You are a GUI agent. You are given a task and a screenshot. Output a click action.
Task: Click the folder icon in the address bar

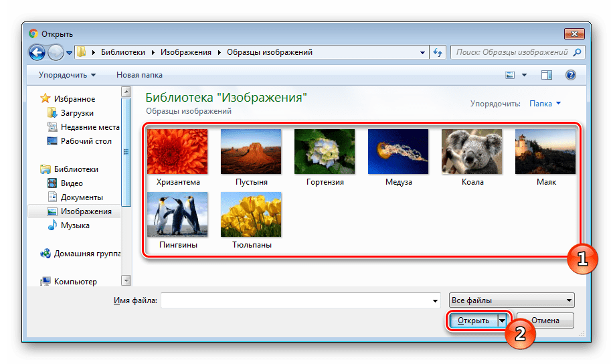82,52
